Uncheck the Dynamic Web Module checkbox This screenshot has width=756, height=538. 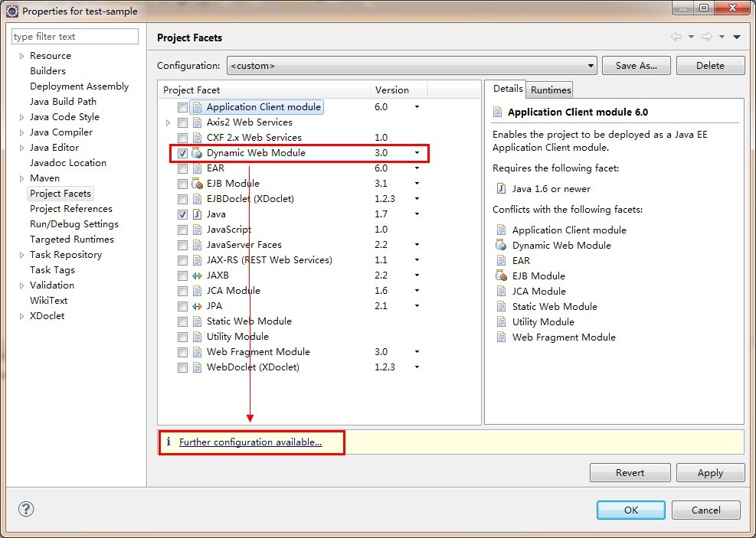[183, 153]
